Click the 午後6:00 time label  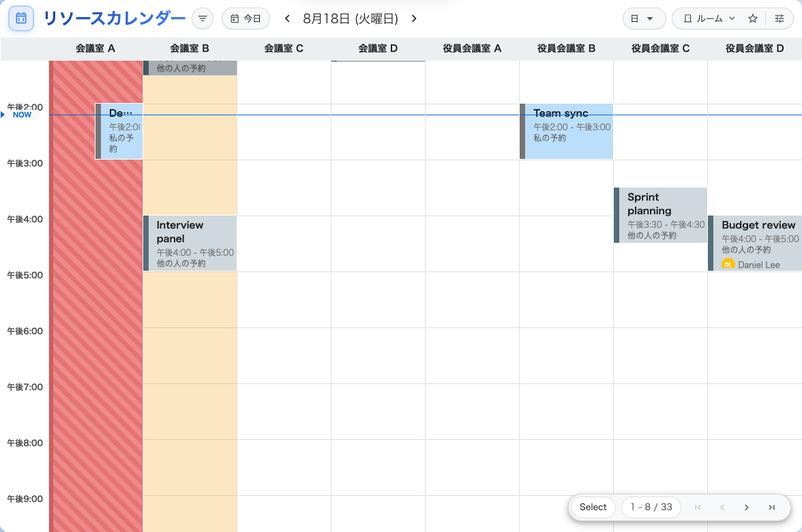pos(25,331)
